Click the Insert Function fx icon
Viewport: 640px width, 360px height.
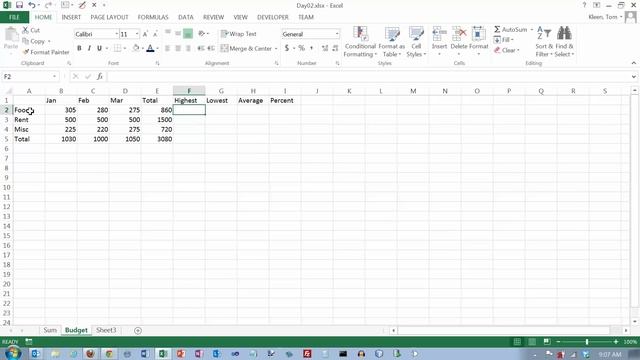point(100,76)
